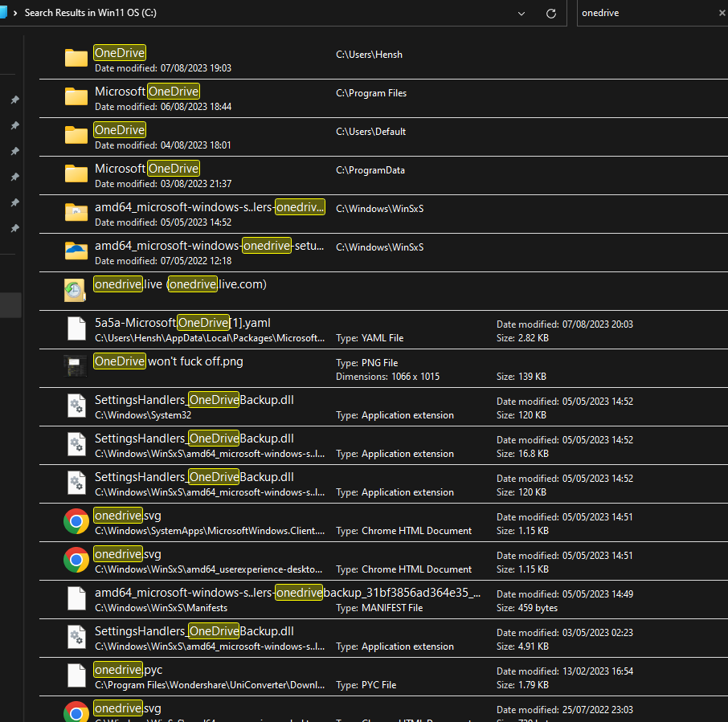The height and width of the screenshot is (722, 728).
Task: Click the onedrive.live history item icon
Action: point(76,291)
